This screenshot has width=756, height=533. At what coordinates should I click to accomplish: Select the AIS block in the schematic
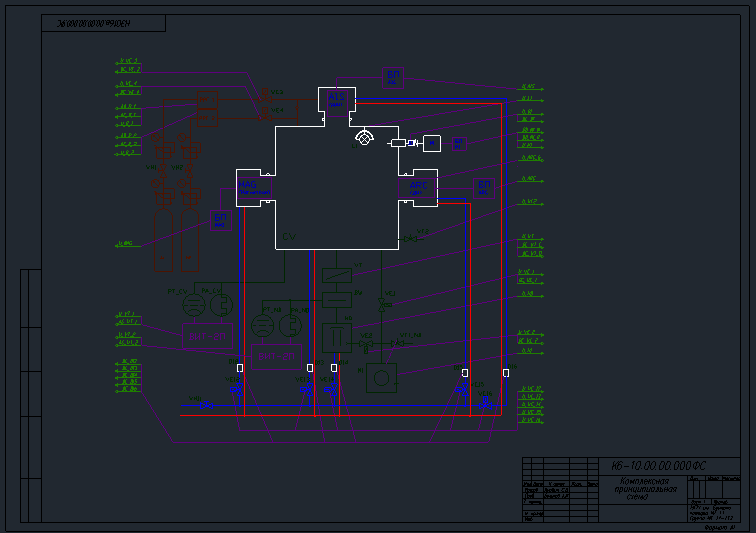(336, 100)
